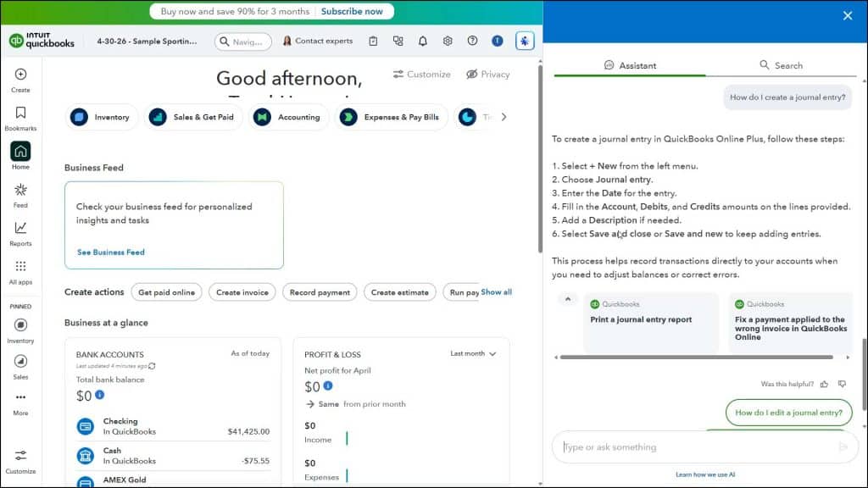Click Create estimate action
Viewport: 868px width, 488px height.
pyautogui.click(x=400, y=292)
